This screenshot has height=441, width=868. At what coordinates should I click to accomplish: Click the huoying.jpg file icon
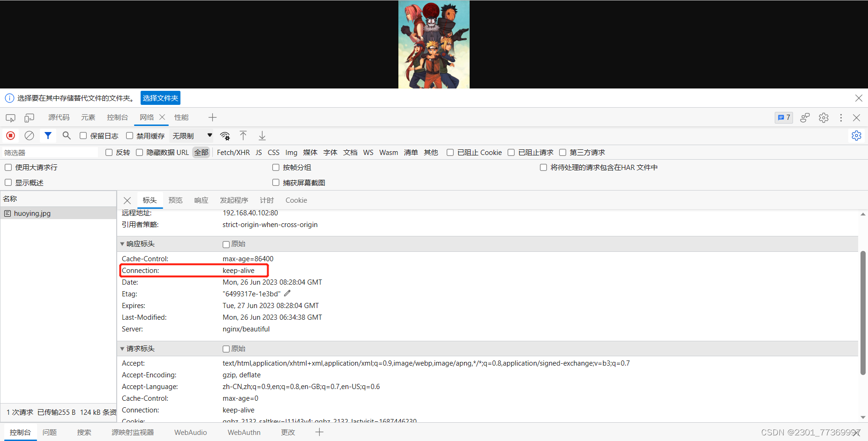tap(7, 213)
